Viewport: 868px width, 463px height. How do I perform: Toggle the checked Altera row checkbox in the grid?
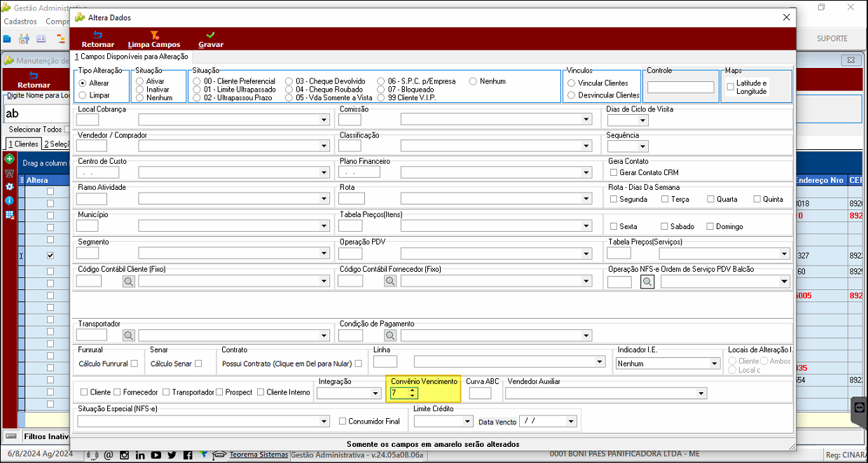click(50, 256)
